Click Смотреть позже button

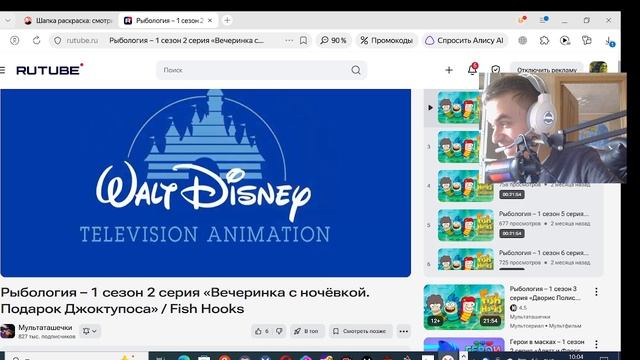[x=360, y=331]
